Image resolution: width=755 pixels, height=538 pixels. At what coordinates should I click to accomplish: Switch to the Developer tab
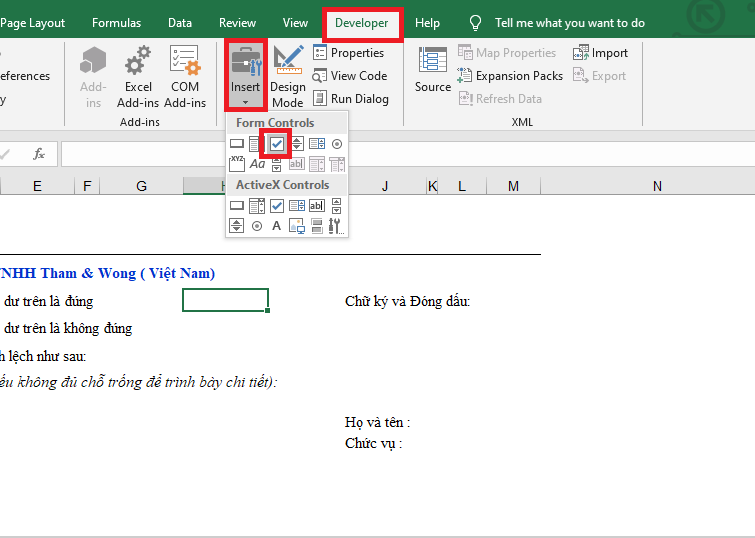(x=362, y=23)
